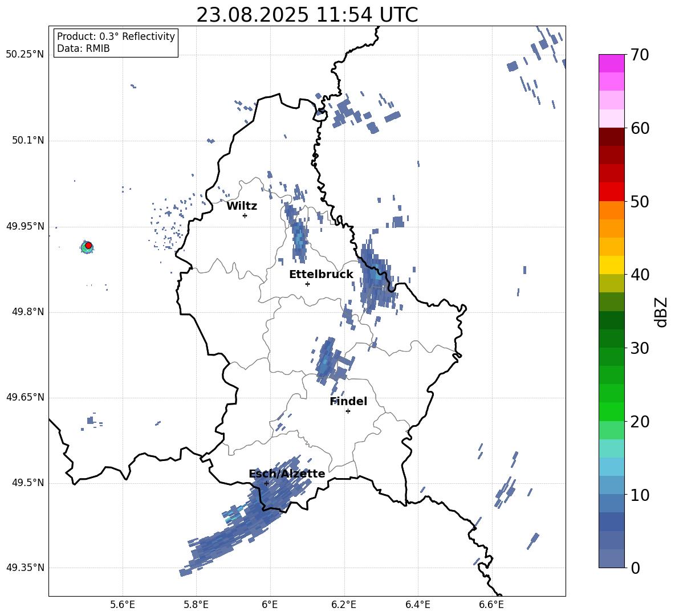Click the yellow swatch just above 40 dBZ
Viewport: 675px width, 616px height.
[x=611, y=265]
